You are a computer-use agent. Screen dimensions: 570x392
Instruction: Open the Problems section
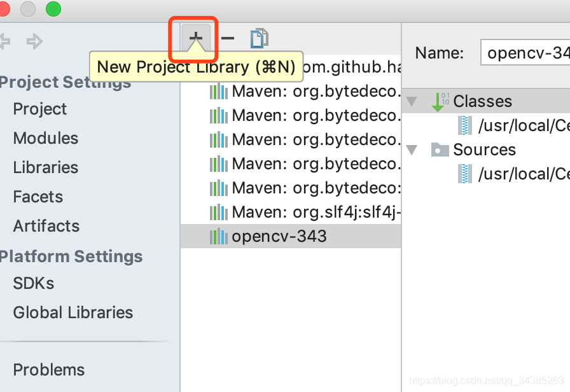pyautogui.click(x=48, y=370)
